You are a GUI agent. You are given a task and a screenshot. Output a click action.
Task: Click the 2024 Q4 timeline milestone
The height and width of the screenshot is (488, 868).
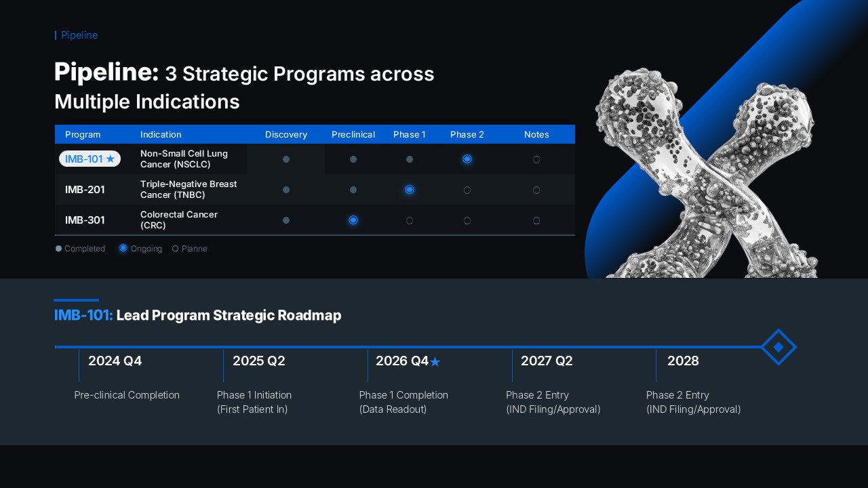tap(115, 361)
